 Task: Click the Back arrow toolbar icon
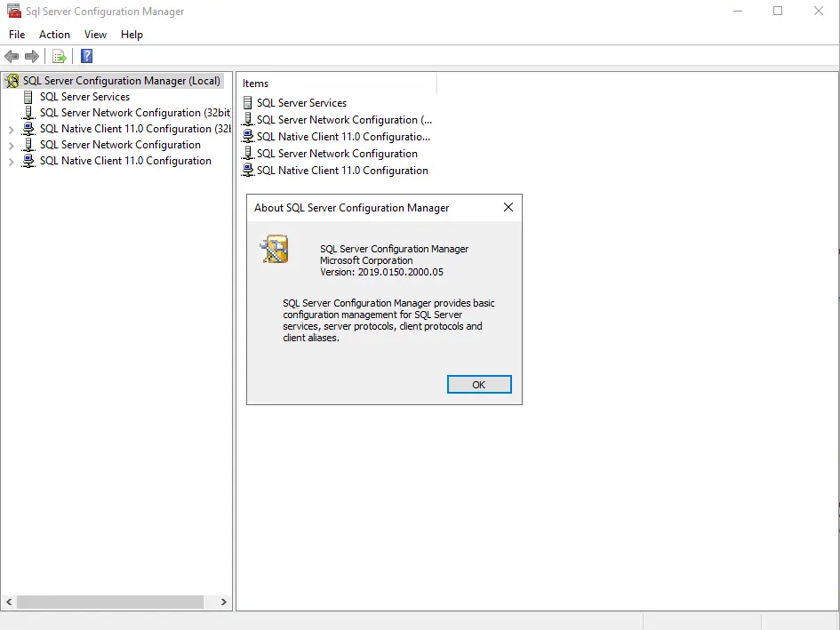tap(12, 56)
